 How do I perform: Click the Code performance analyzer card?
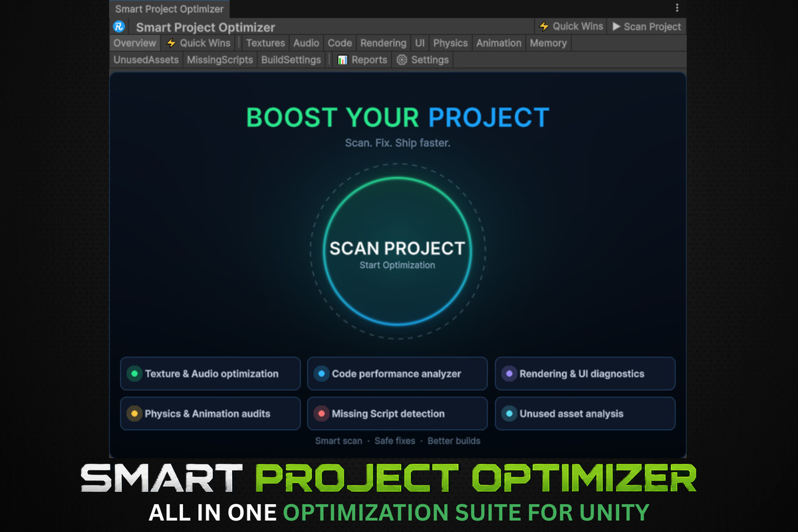[397, 374]
